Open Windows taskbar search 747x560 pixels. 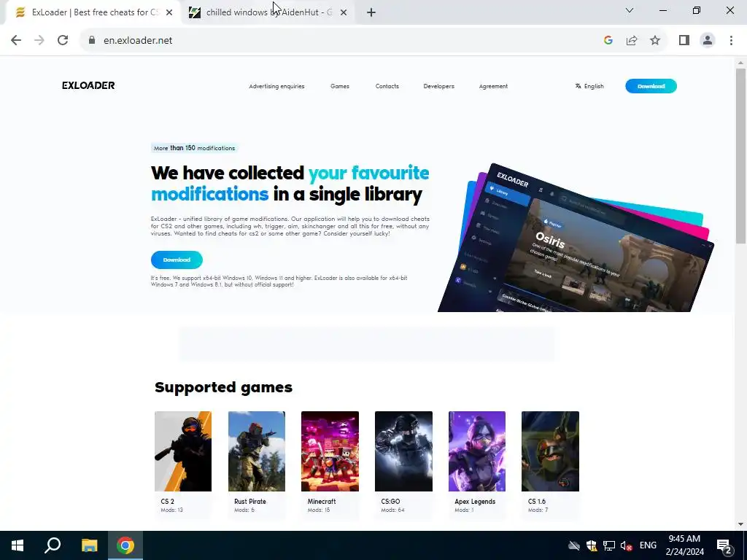(x=53, y=545)
